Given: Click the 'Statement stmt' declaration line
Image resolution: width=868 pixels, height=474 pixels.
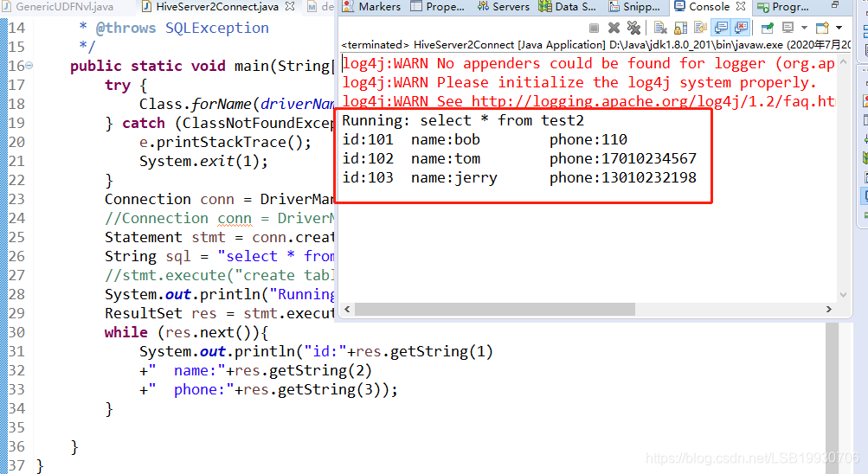Looking at the screenshot, I should tap(220, 237).
